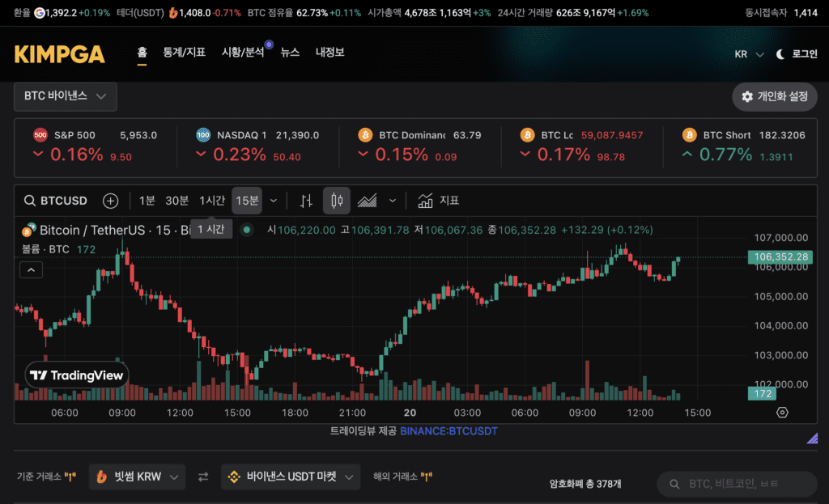Swap exchanges with the arrows icon

pyautogui.click(x=203, y=477)
